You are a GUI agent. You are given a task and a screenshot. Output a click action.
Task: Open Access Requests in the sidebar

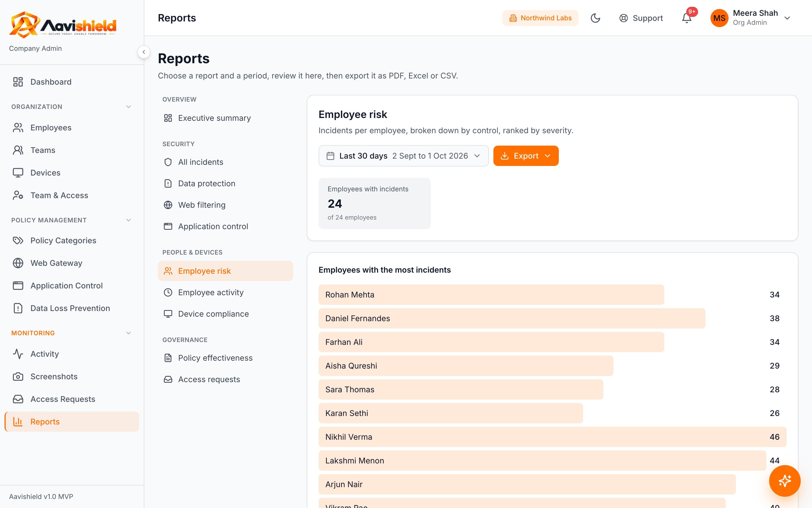tap(72, 399)
